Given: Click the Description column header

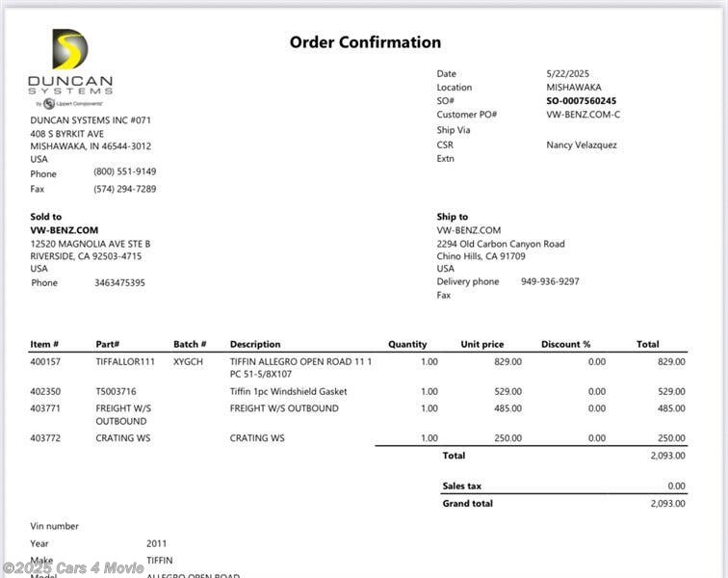Looking at the screenshot, I should click(x=255, y=344).
